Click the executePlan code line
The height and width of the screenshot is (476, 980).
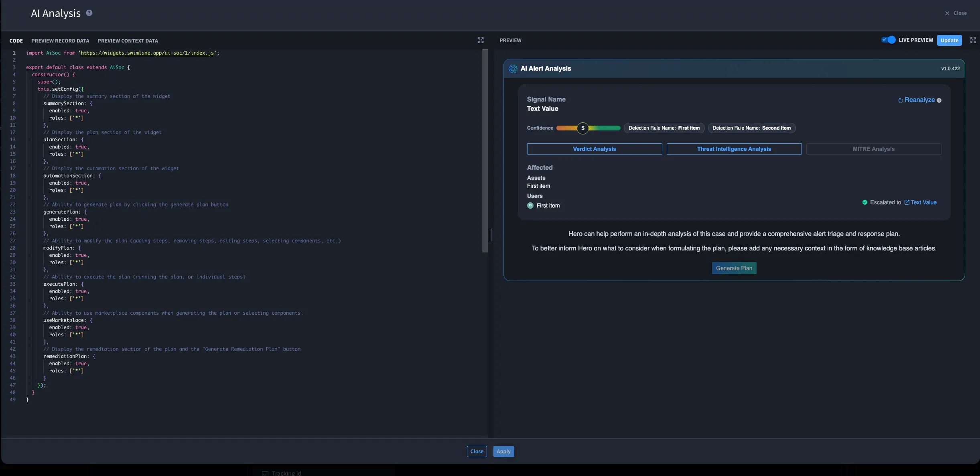click(63, 284)
